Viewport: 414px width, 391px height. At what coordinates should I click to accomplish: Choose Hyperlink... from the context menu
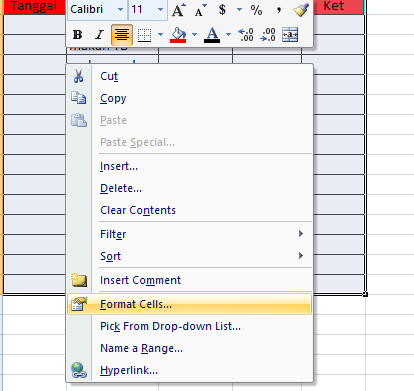pos(190,370)
